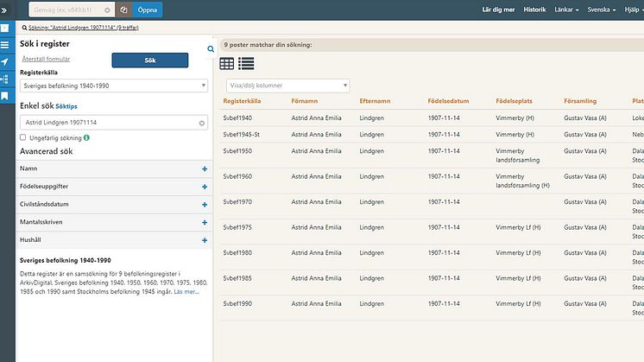Sort by Födelsedatum column header
The image size is (644, 362).
tap(448, 101)
